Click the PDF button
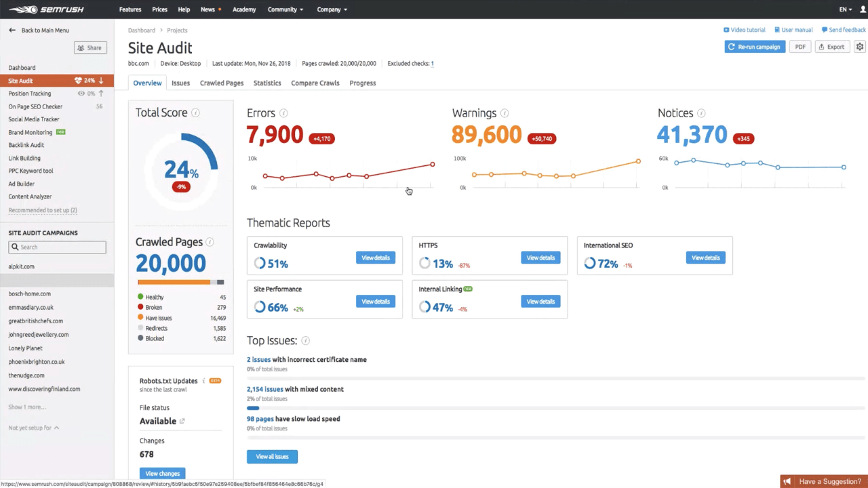 (x=800, y=47)
